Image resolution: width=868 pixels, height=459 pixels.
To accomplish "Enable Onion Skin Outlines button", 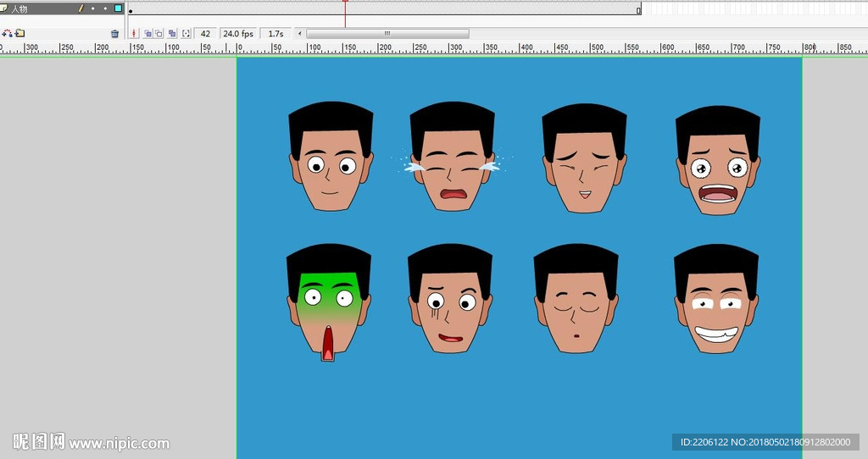I will click(159, 34).
